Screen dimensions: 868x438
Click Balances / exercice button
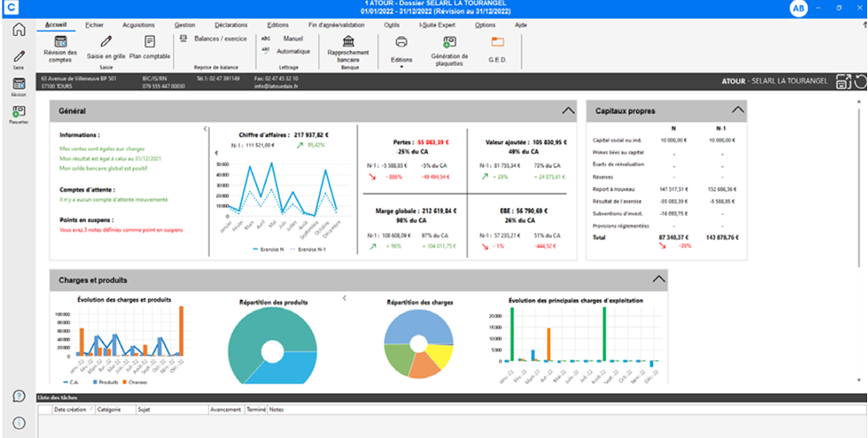click(x=214, y=38)
